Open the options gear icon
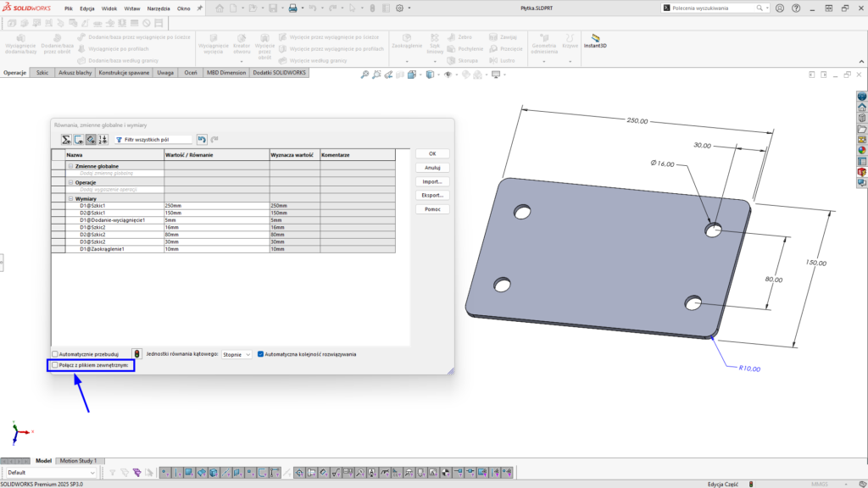 point(398,8)
